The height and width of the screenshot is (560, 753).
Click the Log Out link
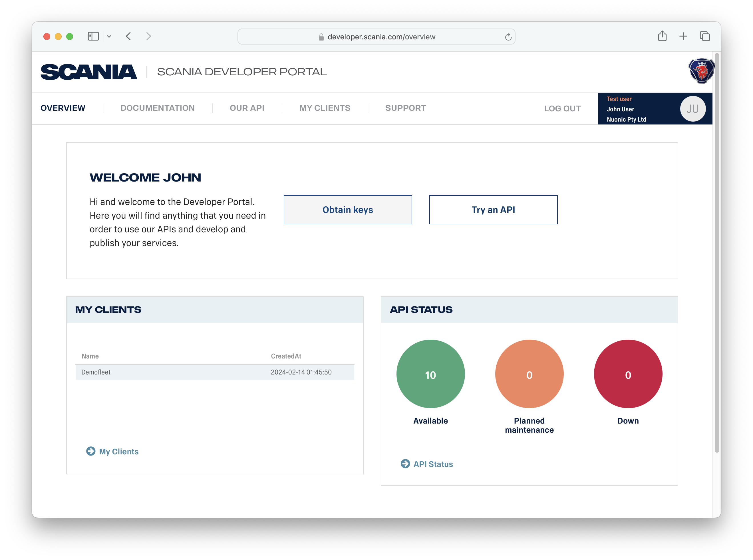562,109
